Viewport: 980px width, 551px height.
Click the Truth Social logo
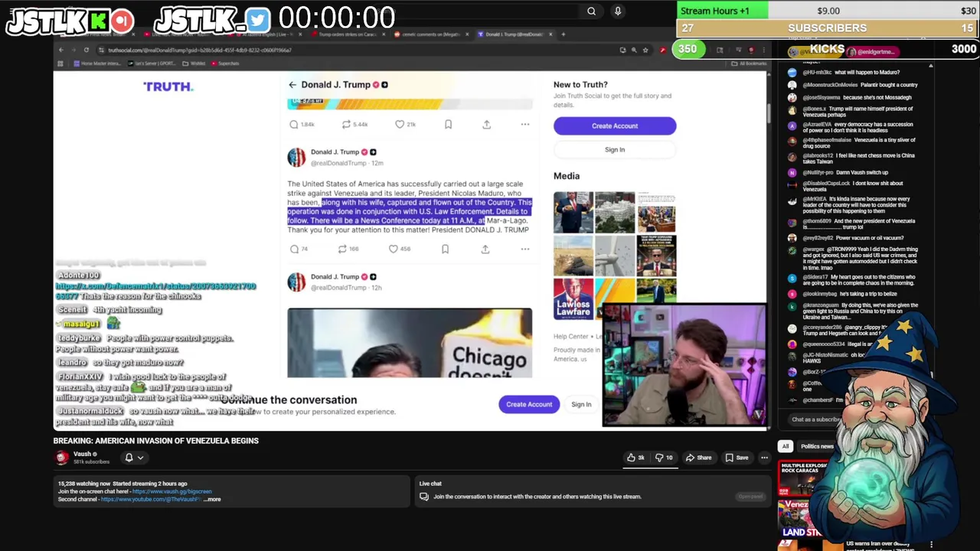pos(168,86)
